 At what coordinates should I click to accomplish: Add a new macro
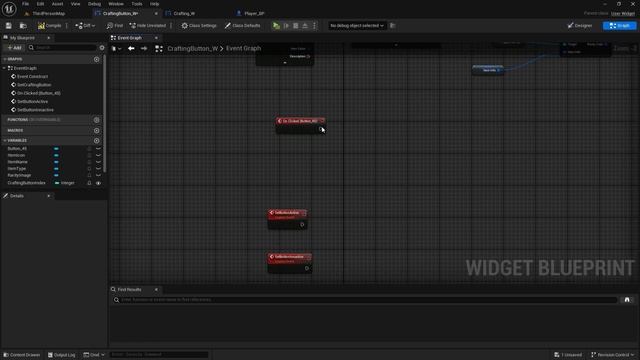pos(96,131)
